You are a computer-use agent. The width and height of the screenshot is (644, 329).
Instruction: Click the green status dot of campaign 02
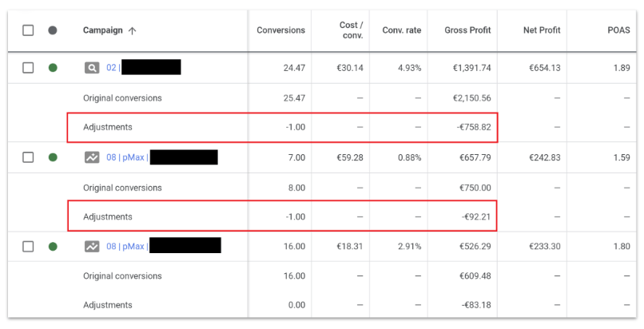(53, 68)
